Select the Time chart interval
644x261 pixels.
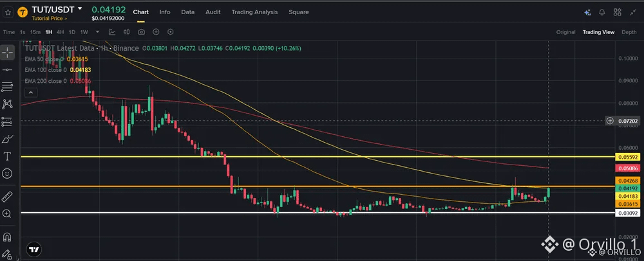point(8,32)
